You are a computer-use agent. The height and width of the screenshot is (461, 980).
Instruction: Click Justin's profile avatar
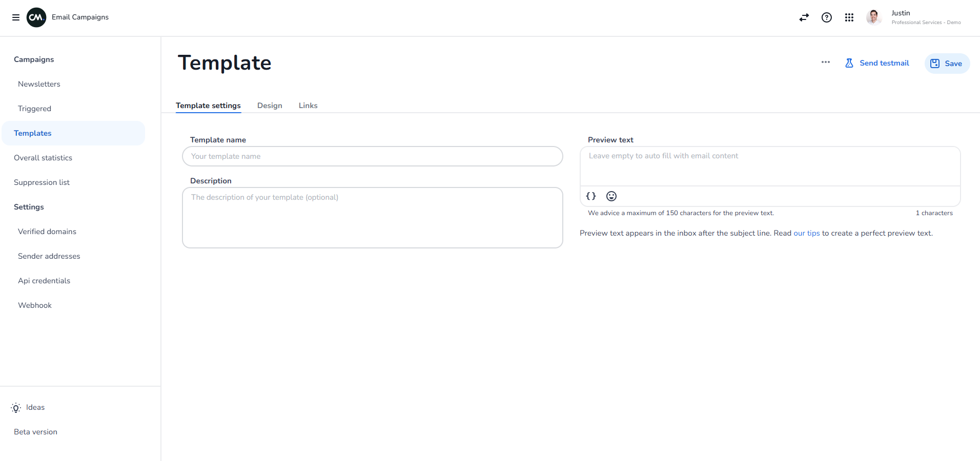(874, 17)
